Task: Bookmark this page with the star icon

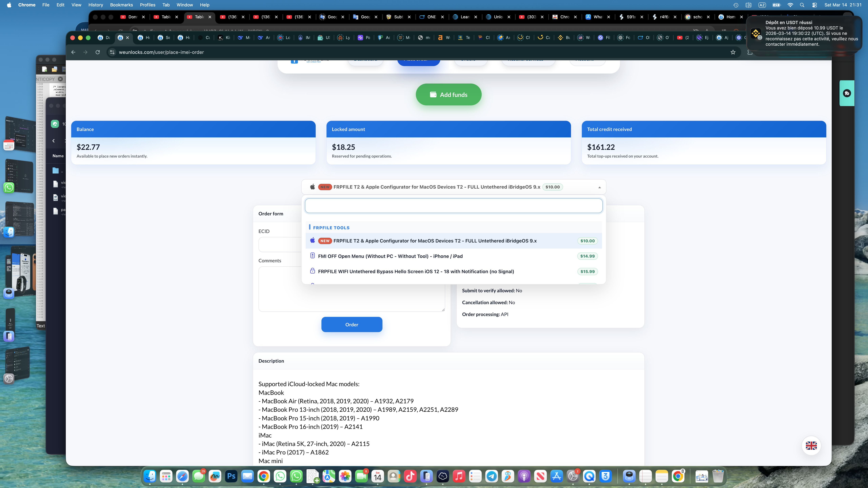Action: pyautogui.click(x=733, y=52)
